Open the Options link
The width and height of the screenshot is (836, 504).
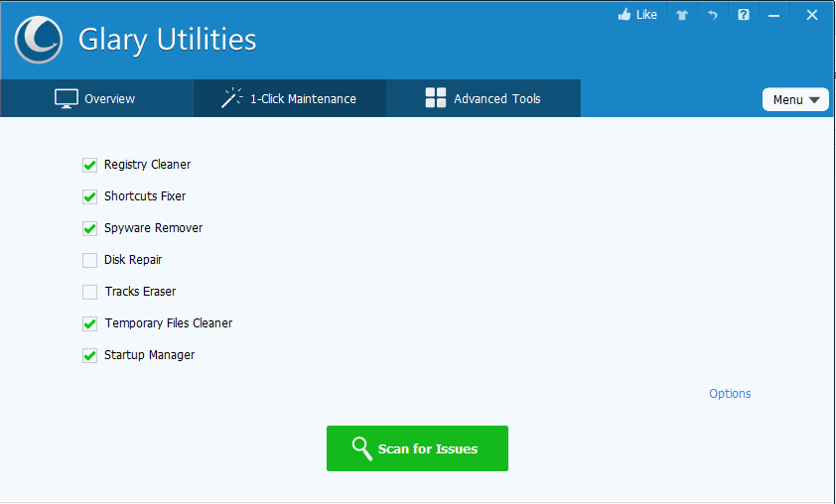tap(730, 394)
